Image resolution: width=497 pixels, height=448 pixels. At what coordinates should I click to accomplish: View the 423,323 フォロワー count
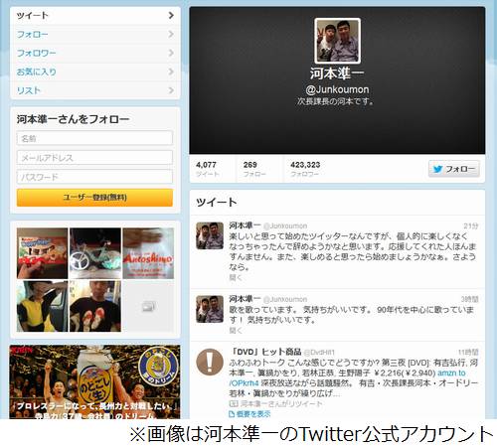coord(305,169)
